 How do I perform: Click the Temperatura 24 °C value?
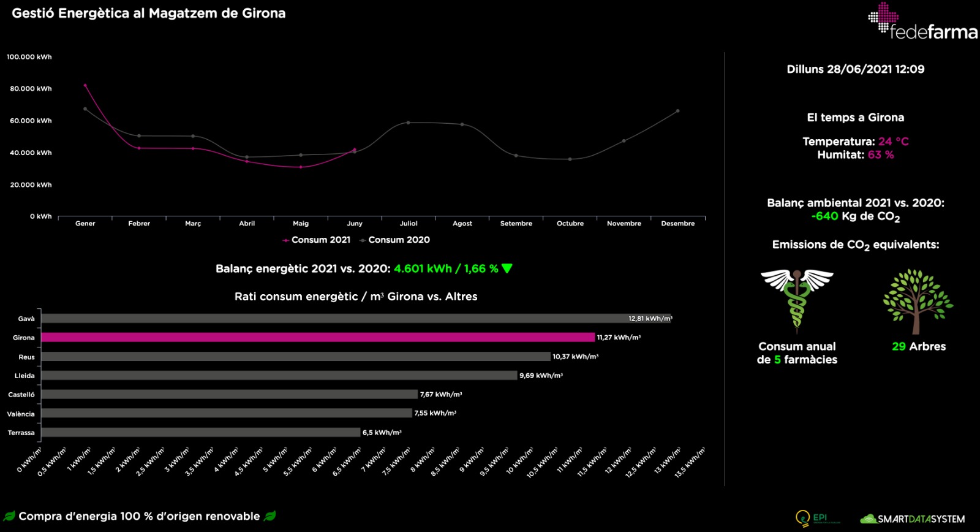click(893, 142)
